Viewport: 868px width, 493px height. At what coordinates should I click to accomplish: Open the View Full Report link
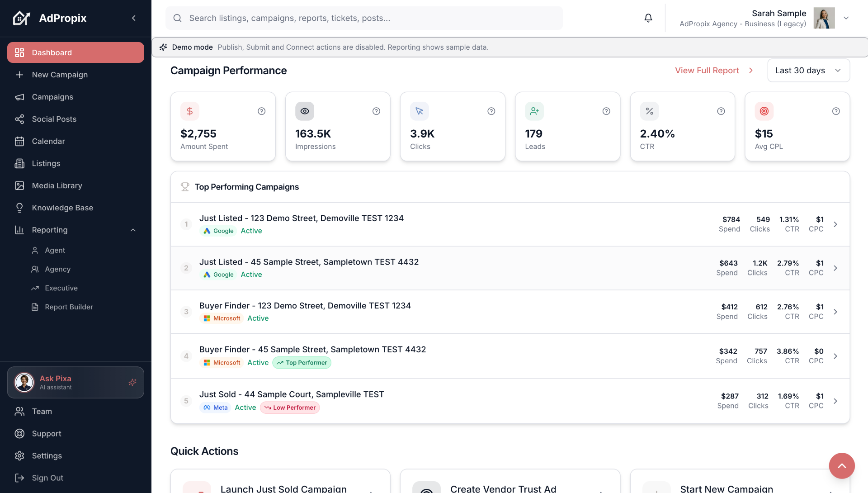pos(714,71)
